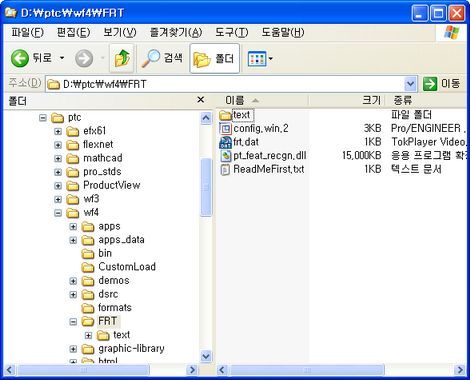
Task: Select formats folder icon in tree
Action: (88, 308)
